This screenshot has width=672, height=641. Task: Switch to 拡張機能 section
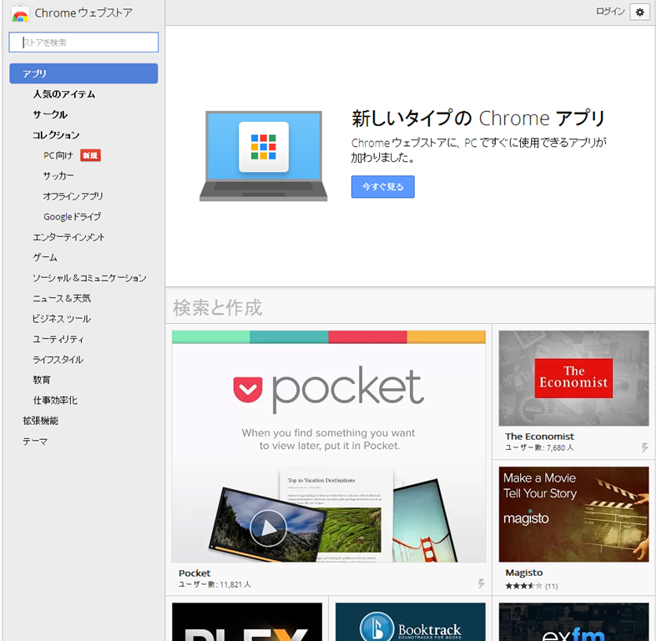(x=41, y=421)
